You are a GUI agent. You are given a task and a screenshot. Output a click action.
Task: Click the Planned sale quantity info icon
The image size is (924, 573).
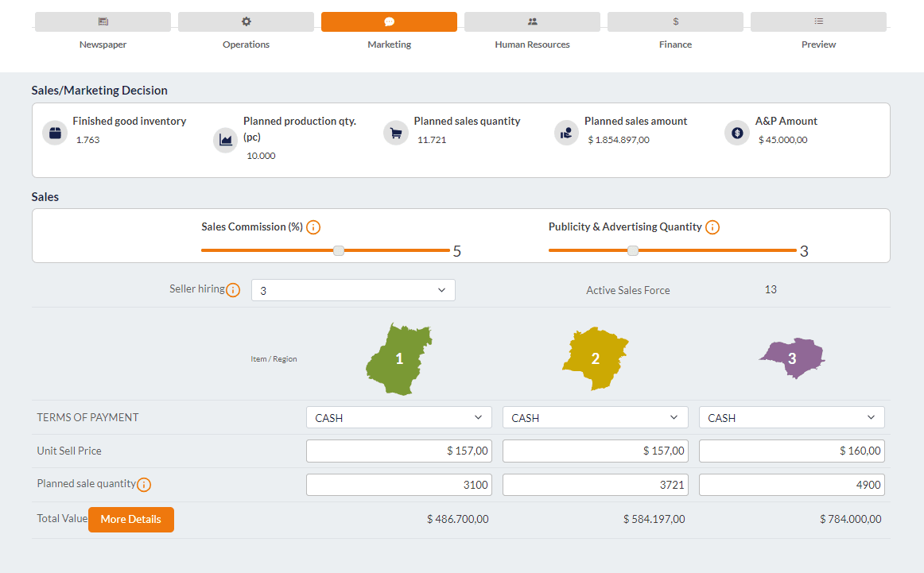pyautogui.click(x=144, y=484)
